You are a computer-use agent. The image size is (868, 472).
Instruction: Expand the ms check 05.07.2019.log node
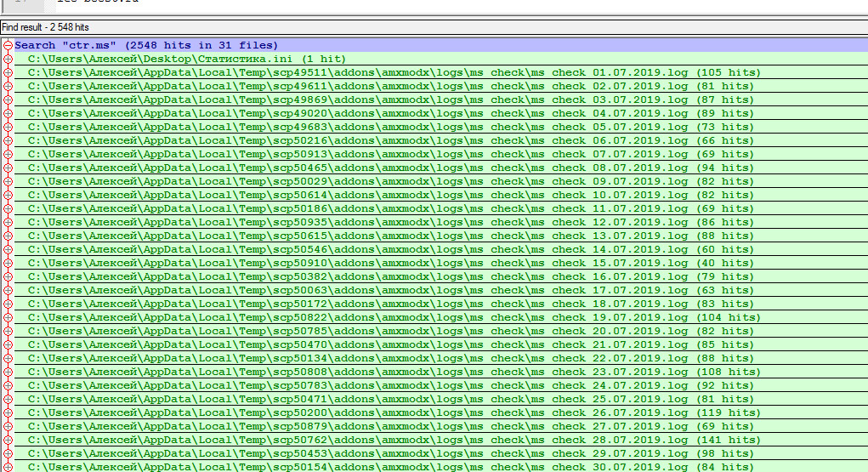[8, 127]
